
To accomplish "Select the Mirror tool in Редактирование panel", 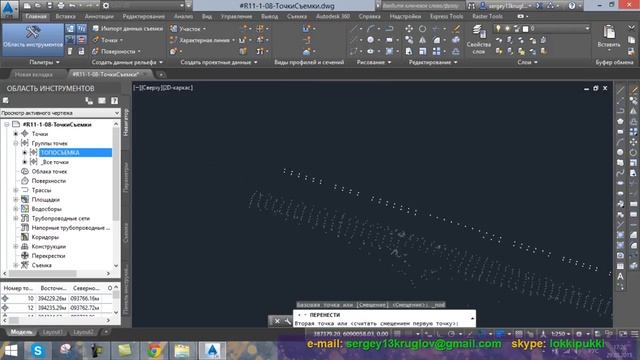I will coord(422,40).
